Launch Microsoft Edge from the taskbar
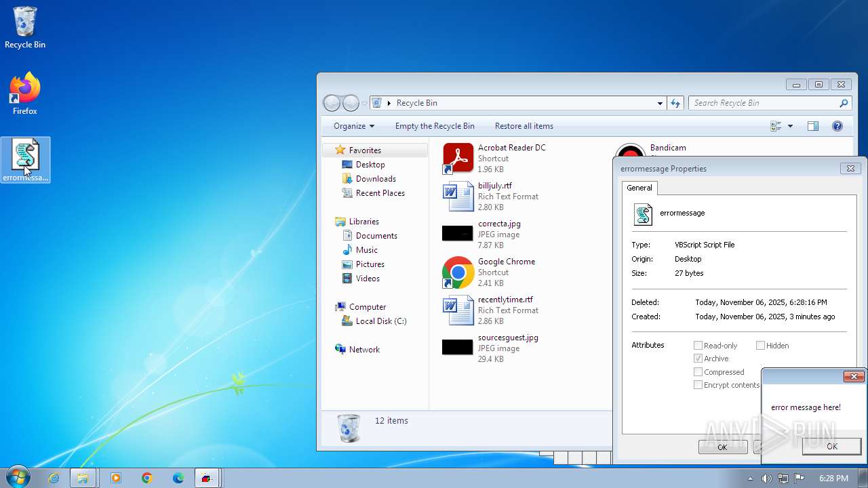This screenshot has height=488, width=868. click(178, 478)
